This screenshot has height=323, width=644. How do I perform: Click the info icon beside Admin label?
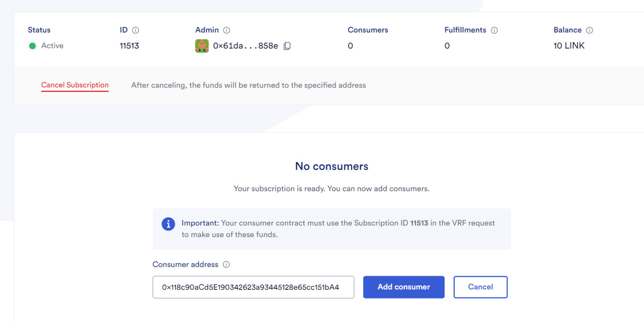pyautogui.click(x=226, y=30)
